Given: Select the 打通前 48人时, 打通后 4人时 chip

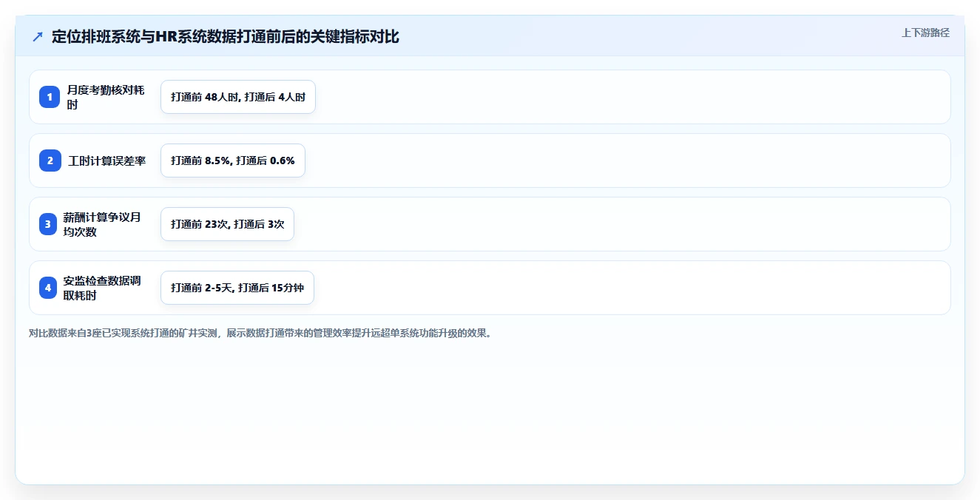Looking at the screenshot, I should pos(238,97).
